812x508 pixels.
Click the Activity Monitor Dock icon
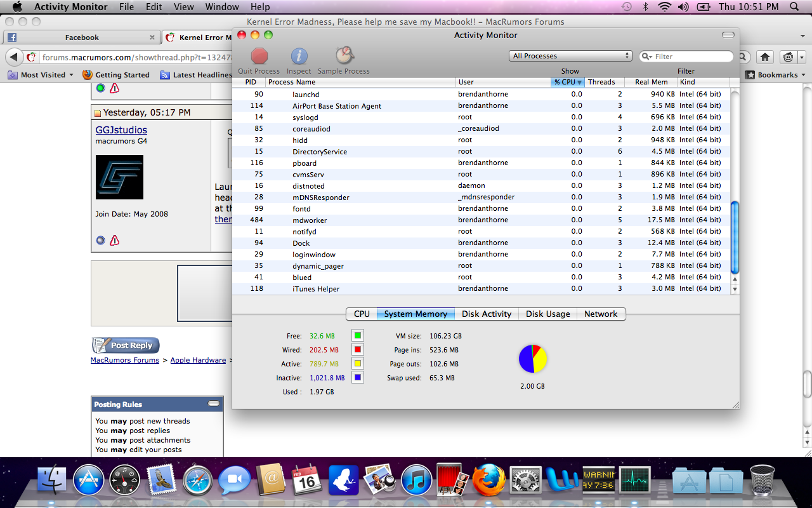pos(635,481)
